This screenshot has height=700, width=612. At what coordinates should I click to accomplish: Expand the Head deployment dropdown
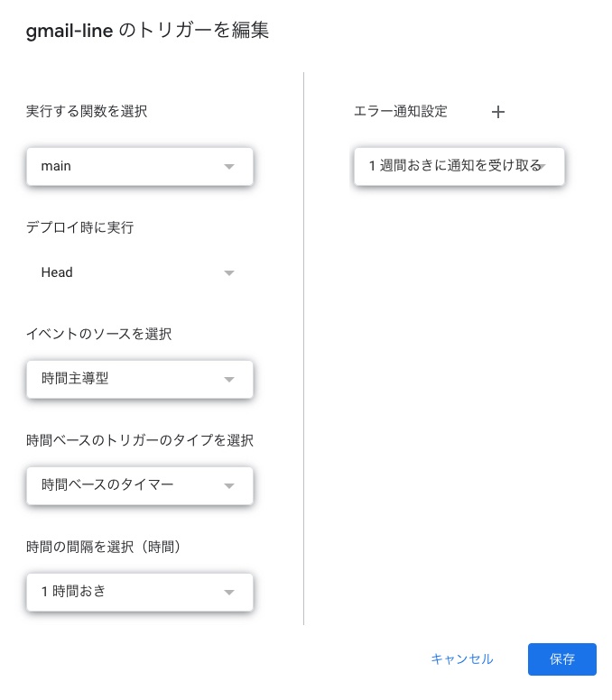click(126, 272)
